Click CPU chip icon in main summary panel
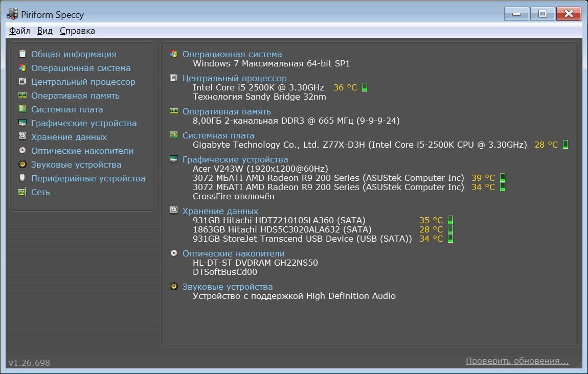This screenshot has height=374, width=588. [x=174, y=78]
